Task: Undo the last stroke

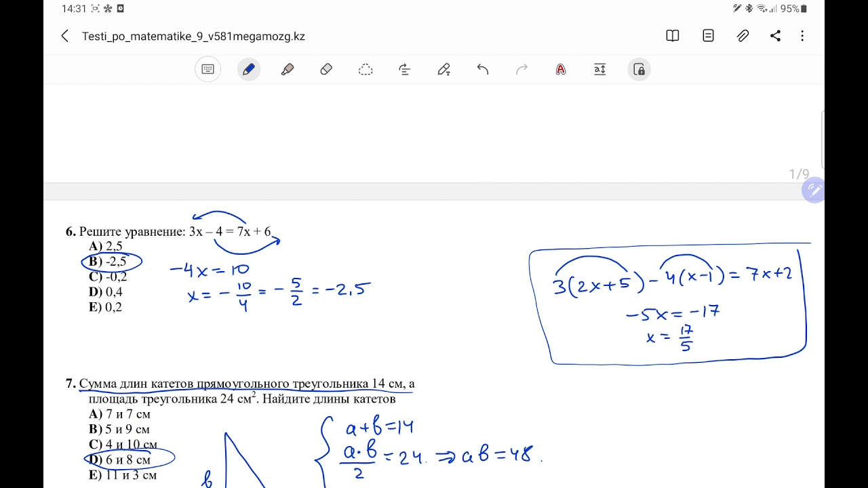Action: coord(483,69)
